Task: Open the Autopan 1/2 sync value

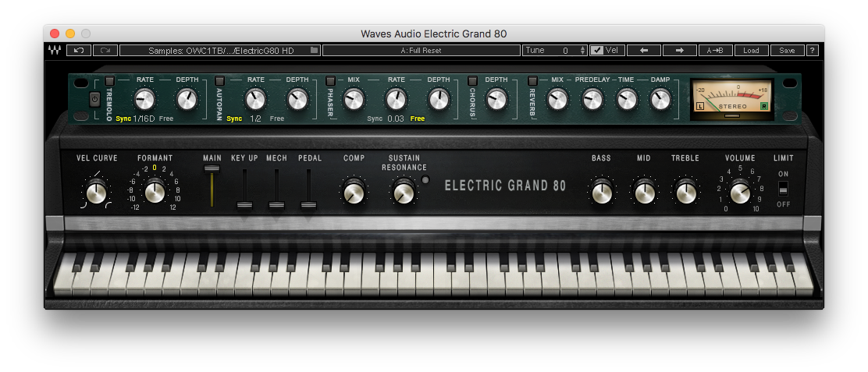Action: [x=256, y=119]
